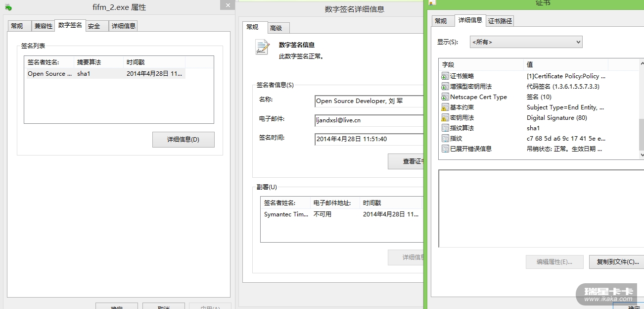644x309 pixels.
Task: Click the 值 column header
Action: (565, 65)
